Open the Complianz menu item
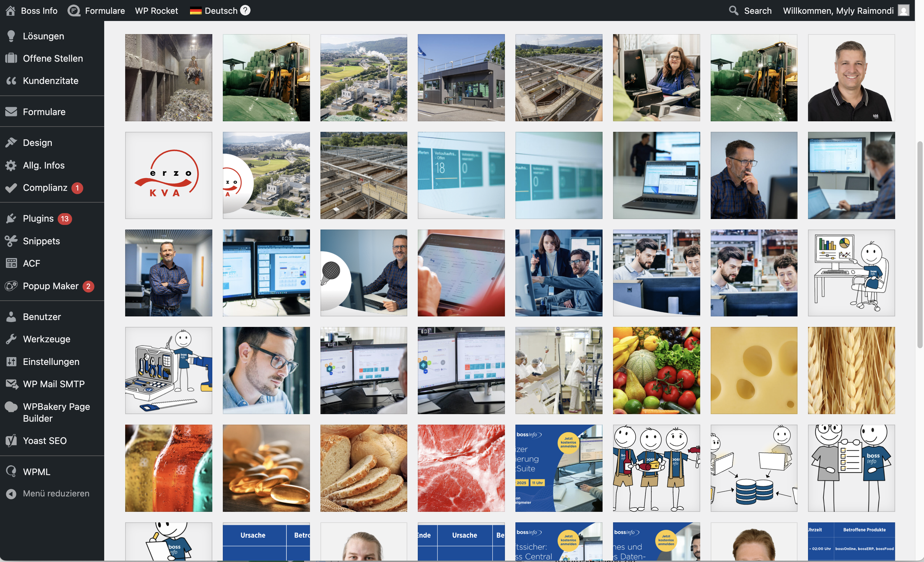Screen dimensions: 924x562 point(45,188)
